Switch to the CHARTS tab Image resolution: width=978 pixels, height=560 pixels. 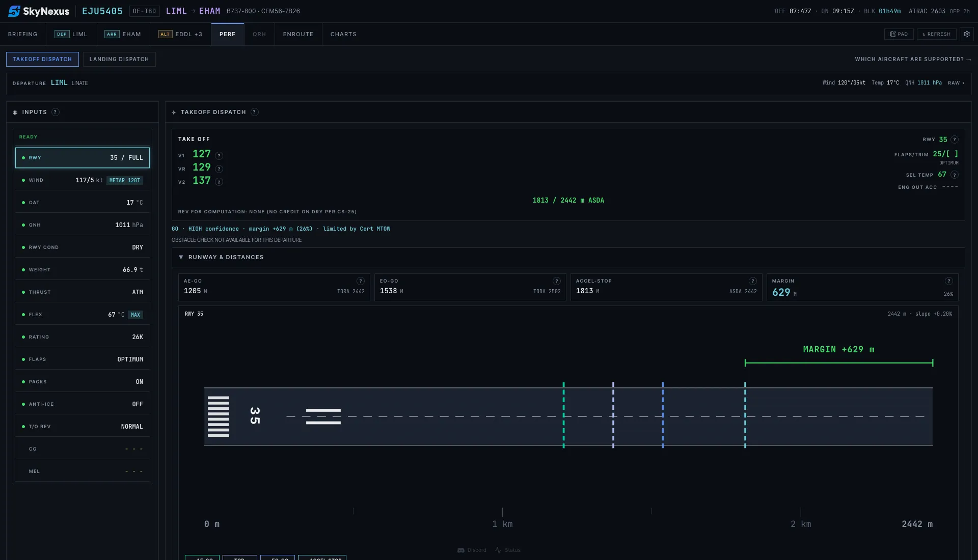click(344, 34)
